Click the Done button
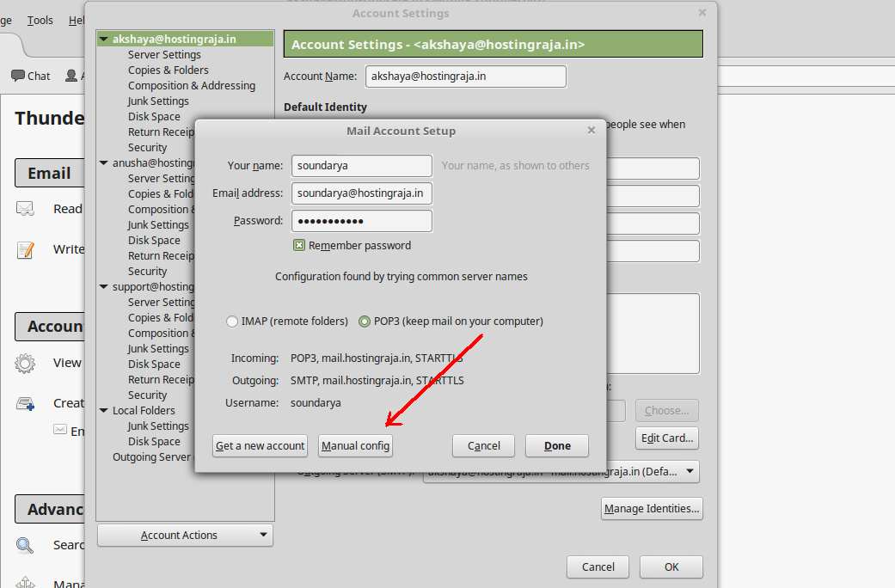This screenshot has height=588, width=895. point(557,446)
